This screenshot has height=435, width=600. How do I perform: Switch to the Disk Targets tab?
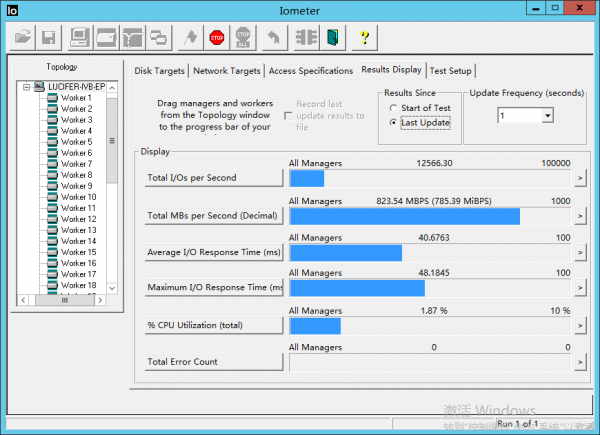click(x=160, y=71)
